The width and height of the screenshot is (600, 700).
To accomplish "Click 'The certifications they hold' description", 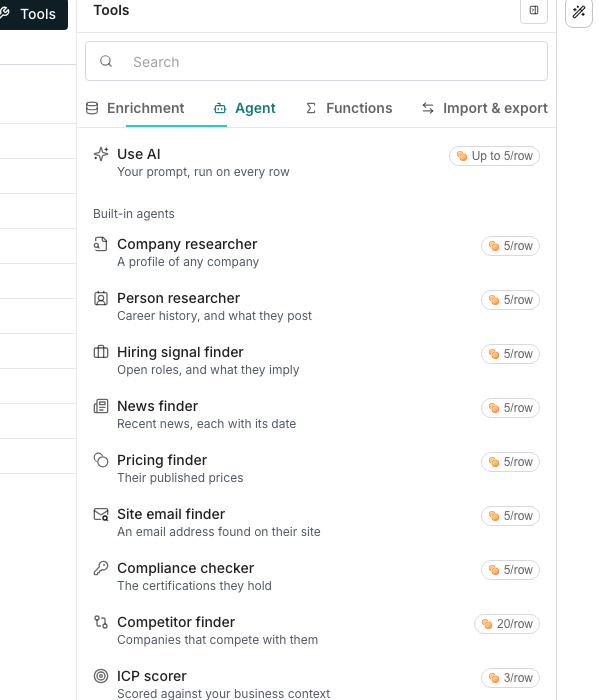I will [x=194, y=586].
